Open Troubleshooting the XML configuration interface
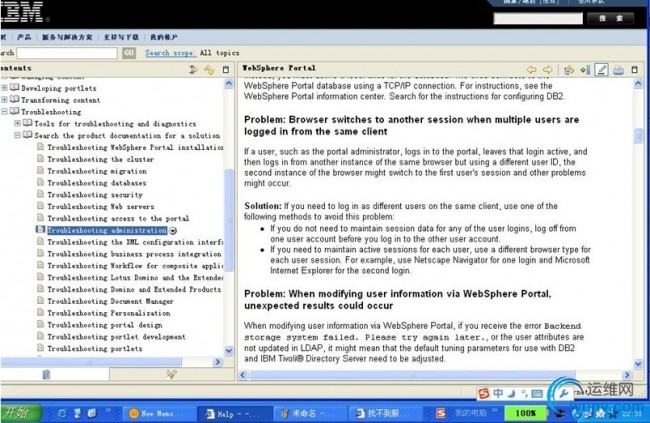This screenshot has height=423, width=650. 135,242
